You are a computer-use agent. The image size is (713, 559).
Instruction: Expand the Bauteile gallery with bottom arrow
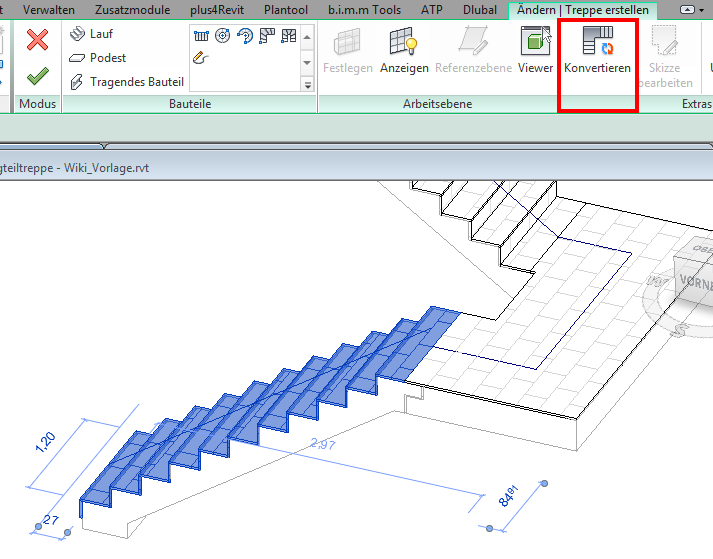tap(307, 86)
